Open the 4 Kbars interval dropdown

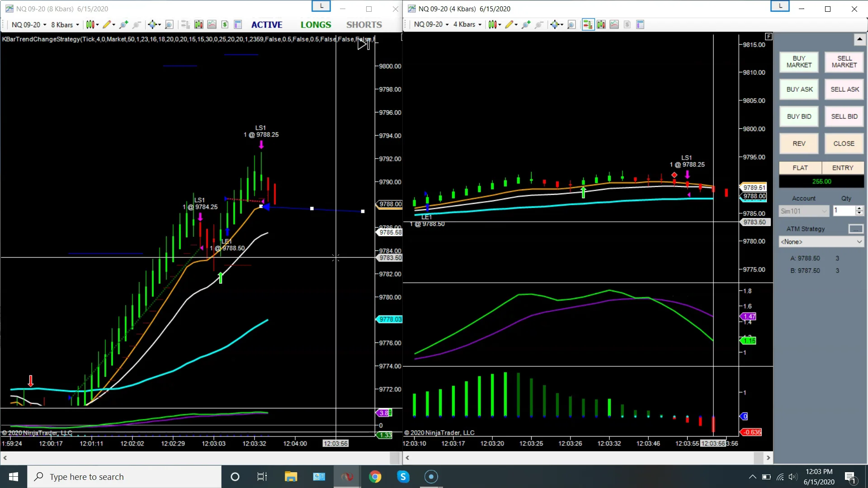coord(467,24)
